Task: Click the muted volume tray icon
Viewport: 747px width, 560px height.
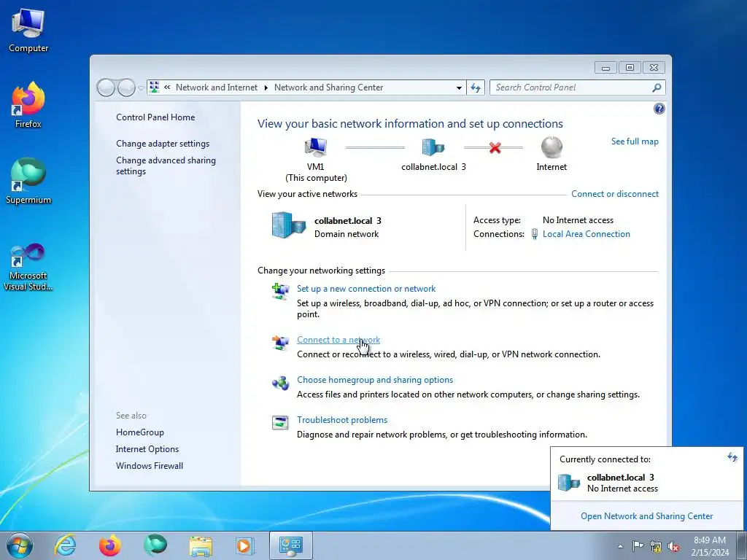Action: [673, 546]
